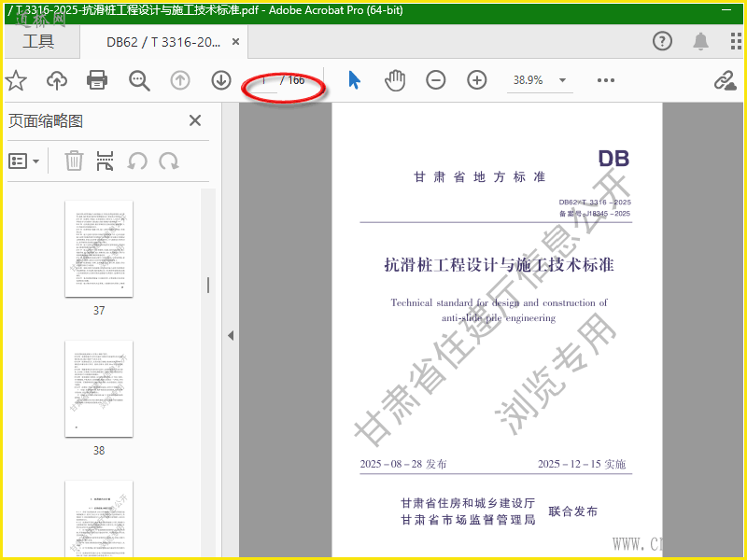Viewport: 747px width, 560px height.
Task: Print the document with printer icon
Action: click(x=97, y=80)
